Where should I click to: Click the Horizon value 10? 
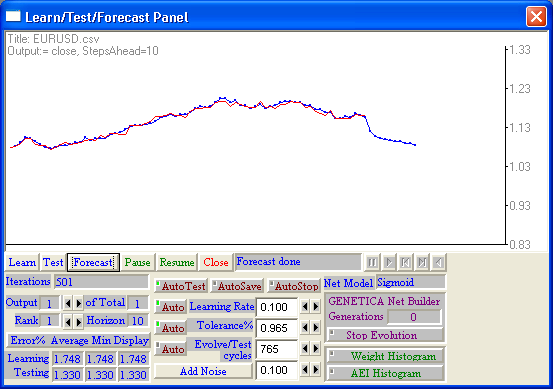[x=137, y=321]
